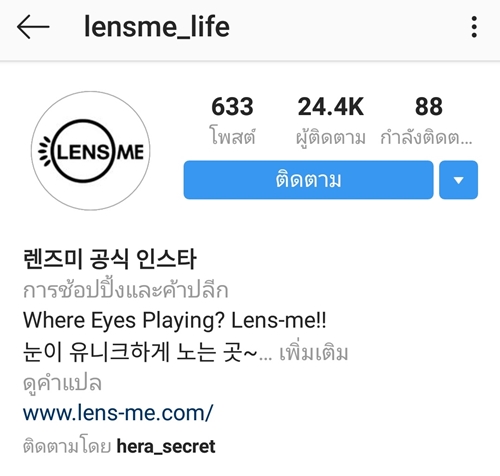The width and height of the screenshot is (500, 476).
Task: Tap the โพสต์ posts label
Action: tap(232, 137)
